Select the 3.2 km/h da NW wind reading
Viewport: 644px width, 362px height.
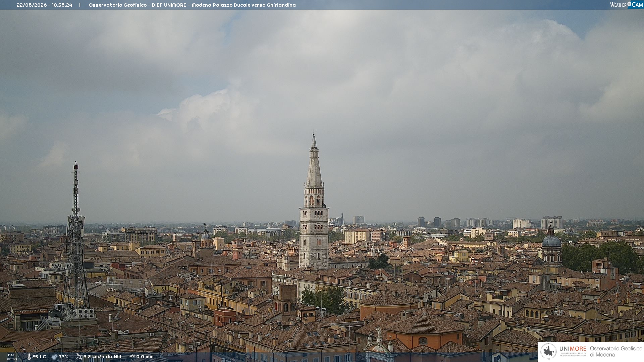(102, 357)
